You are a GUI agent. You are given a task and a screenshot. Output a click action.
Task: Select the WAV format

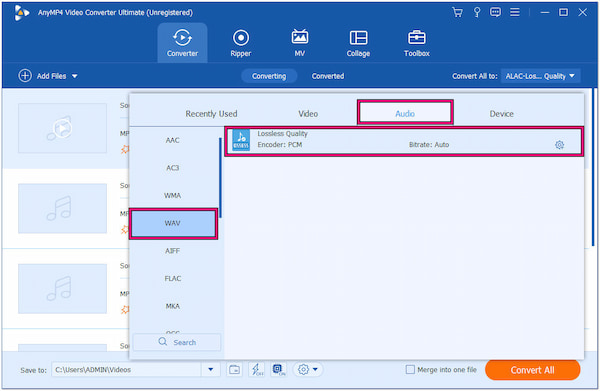173,224
